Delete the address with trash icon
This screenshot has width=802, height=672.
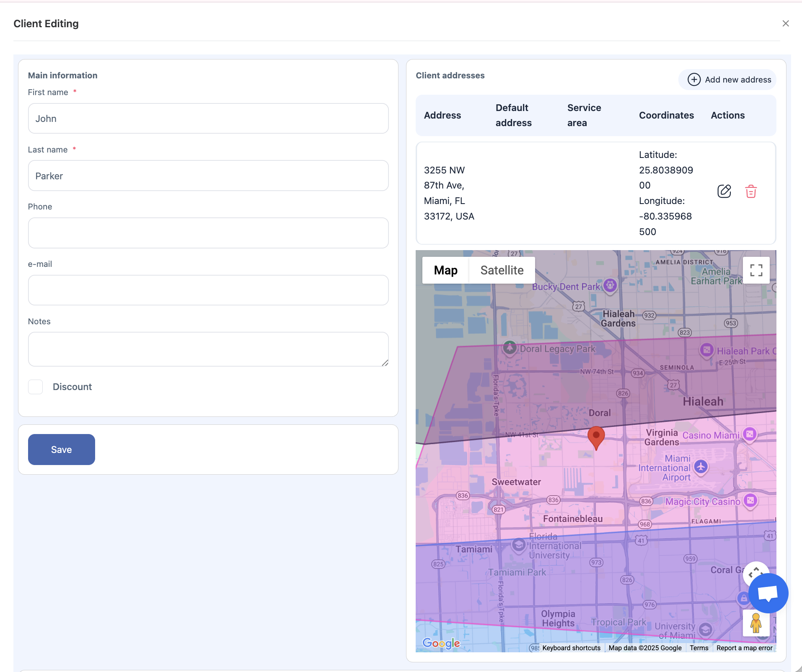coord(750,191)
